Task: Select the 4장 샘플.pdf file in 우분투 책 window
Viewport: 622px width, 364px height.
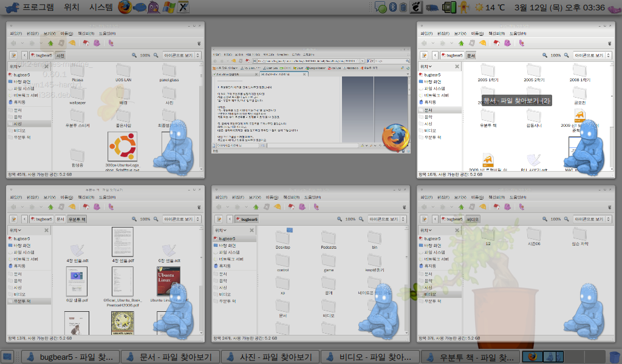Action: pos(123,245)
